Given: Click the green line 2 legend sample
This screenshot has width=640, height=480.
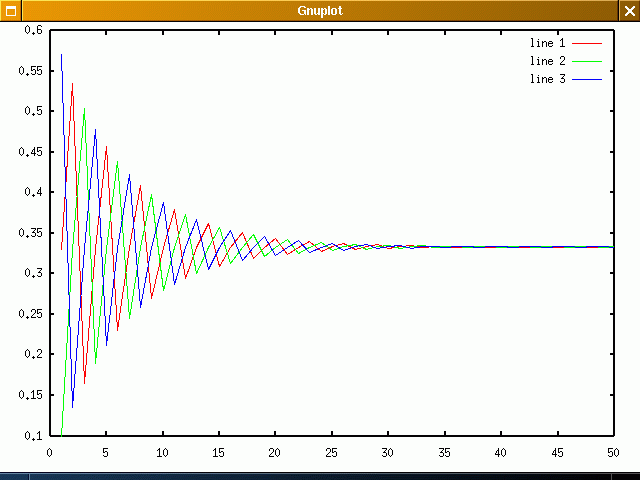Looking at the screenshot, I should 587,61.
